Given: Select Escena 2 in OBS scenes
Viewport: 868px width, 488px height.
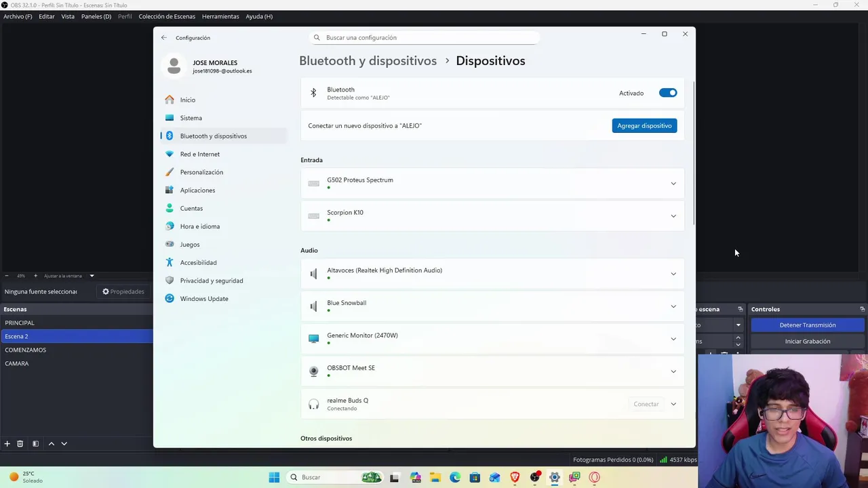Looking at the screenshot, I should 77,336.
